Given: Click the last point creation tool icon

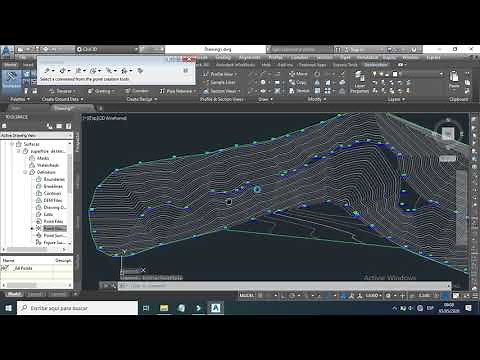Looking at the screenshot, I should point(140,71).
